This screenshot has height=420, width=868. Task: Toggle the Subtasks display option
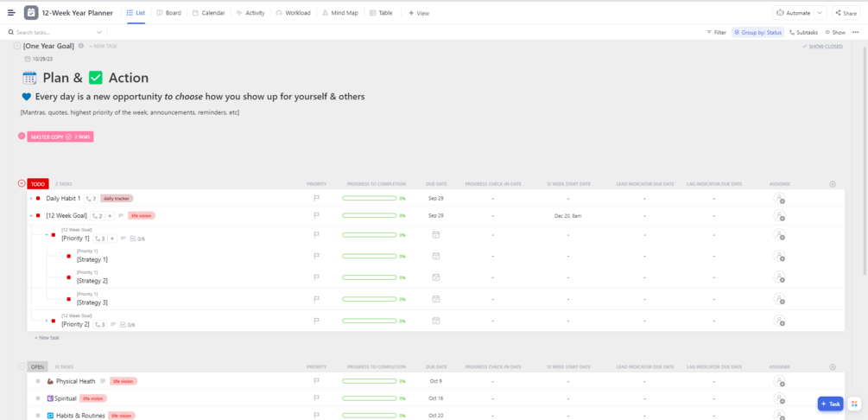804,32
